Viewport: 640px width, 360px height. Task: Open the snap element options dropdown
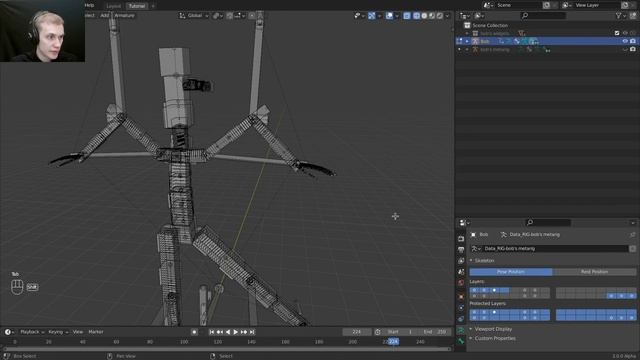pos(240,16)
